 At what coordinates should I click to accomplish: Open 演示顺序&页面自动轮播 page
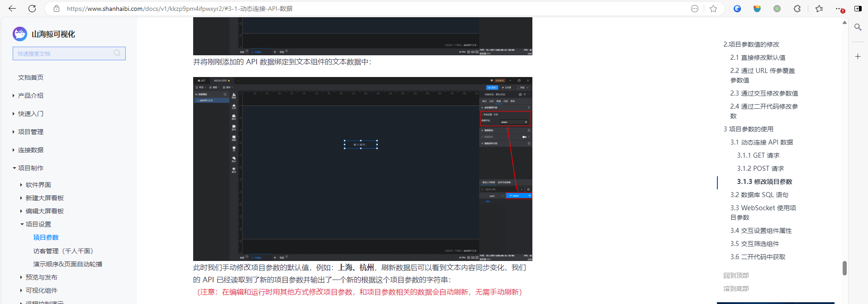pyautogui.click(x=68, y=264)
